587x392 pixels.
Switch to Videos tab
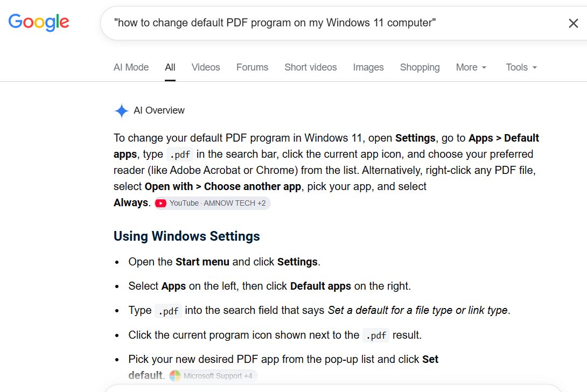(x=206, y=67)
